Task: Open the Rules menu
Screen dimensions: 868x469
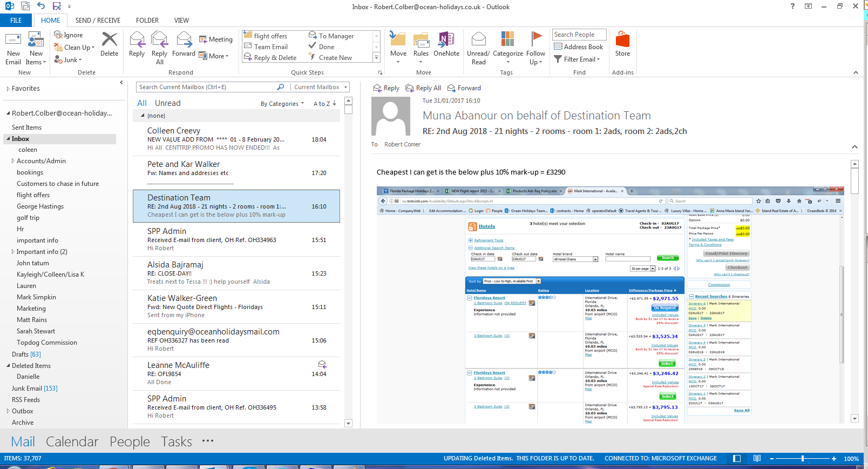Action: tap(421, 48)
